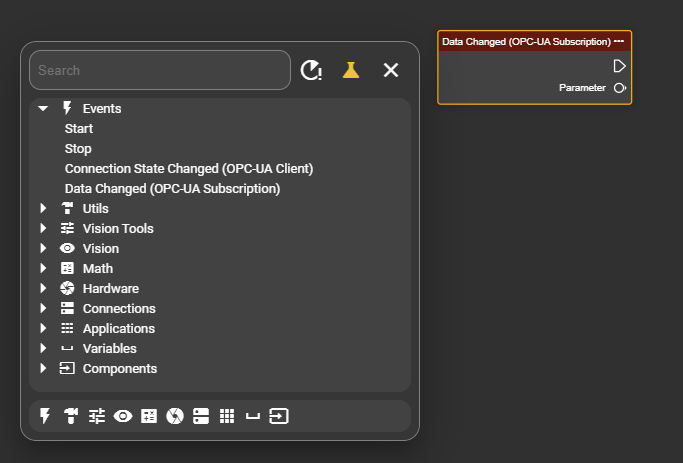This screenshot has height=463, width=683.
Task: Click the Variables icon in bottom bar
Action: (x=253, y=416)
